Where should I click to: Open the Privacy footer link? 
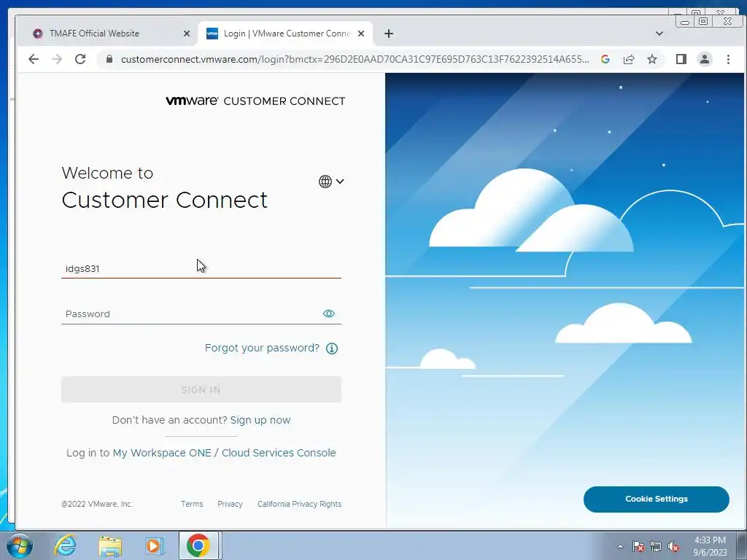pyautogui.click(x=230, y=504)
